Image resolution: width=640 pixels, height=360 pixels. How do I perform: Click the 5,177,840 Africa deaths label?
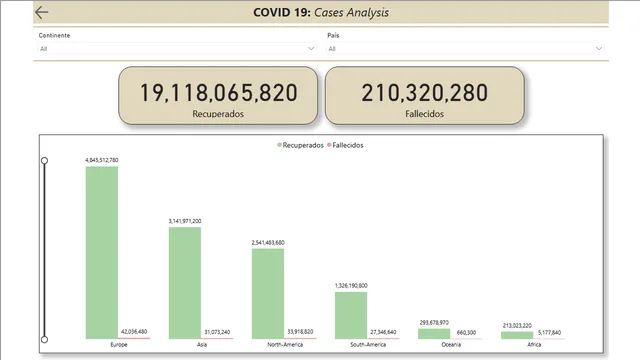tap(549, 333)
